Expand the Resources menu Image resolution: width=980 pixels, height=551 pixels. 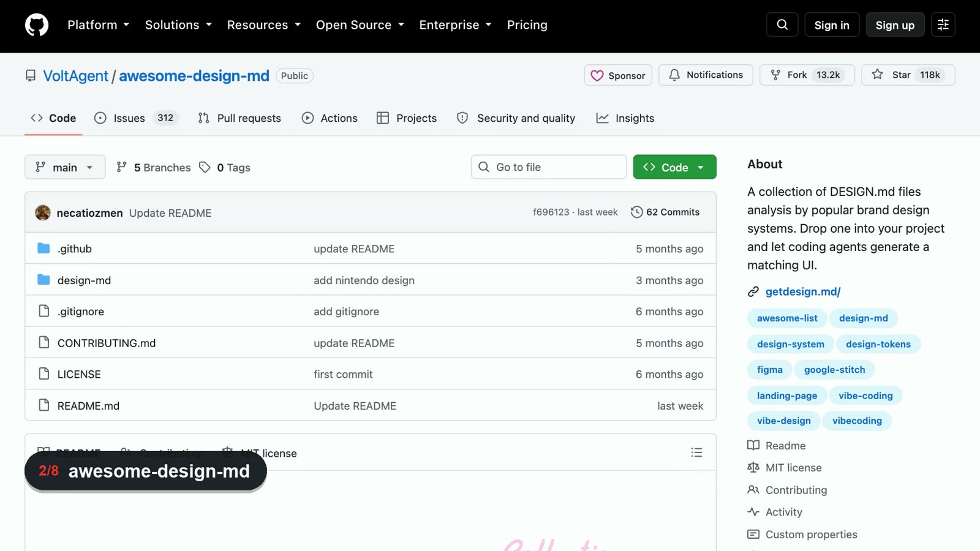click(263, 25)
